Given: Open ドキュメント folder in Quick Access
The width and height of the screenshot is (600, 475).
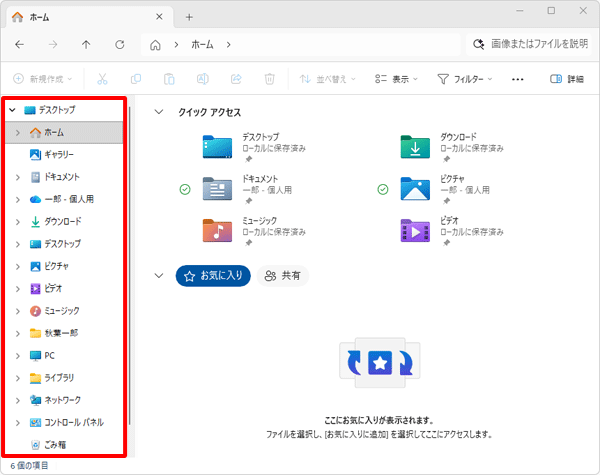Looking at the screenshot, I should click(x=247, y=189).
